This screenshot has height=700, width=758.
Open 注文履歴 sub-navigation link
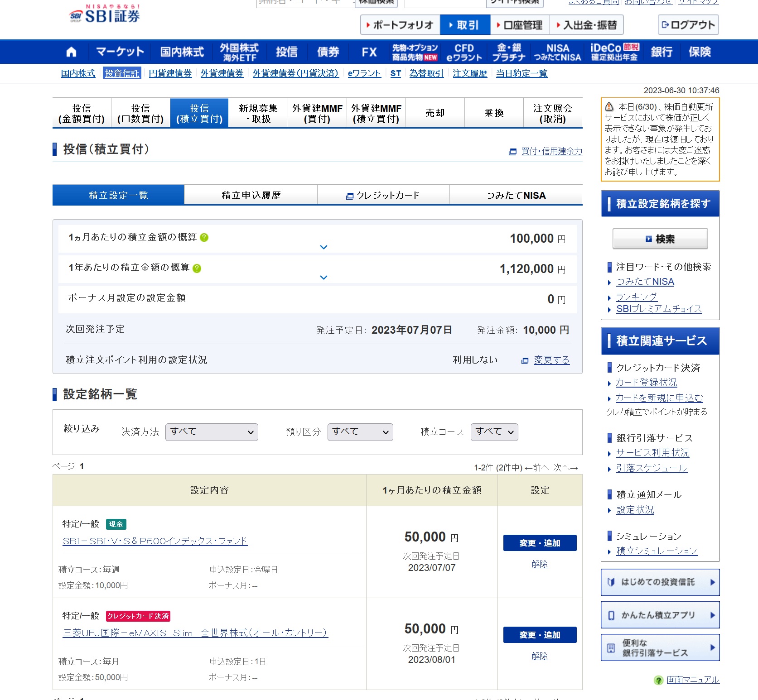click(470, 73)
